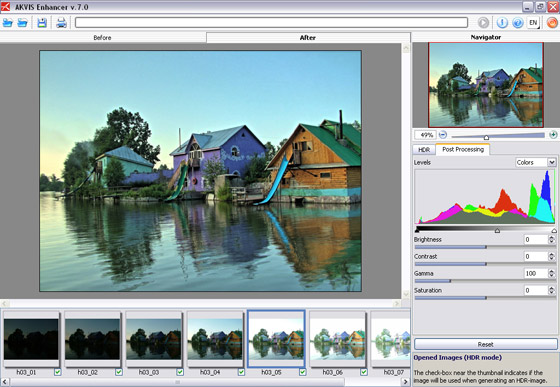Image resolution: width=560 pixels, height=387 pixels.
Task: Select the h03_03 thumbnail
Action: (154, 339)
